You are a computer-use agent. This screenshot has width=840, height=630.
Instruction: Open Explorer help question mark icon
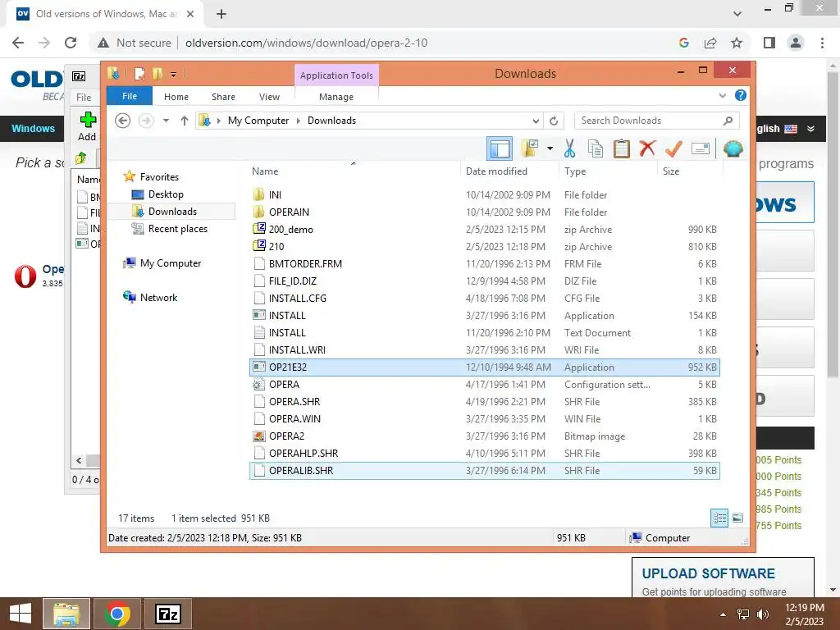[741, 95]
